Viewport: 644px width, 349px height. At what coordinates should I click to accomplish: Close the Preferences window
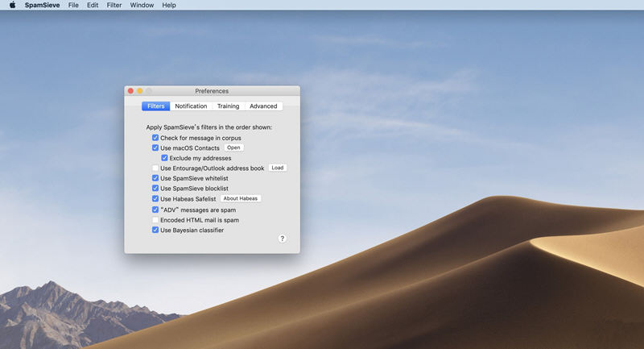click(130, 91)
